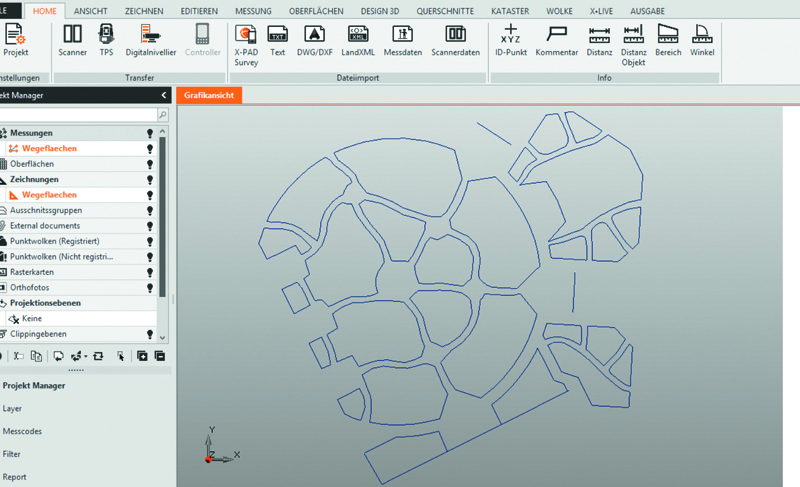
Task: Toggle visibility bulb for Orthofotos
Action: click(x=150, y=288)
